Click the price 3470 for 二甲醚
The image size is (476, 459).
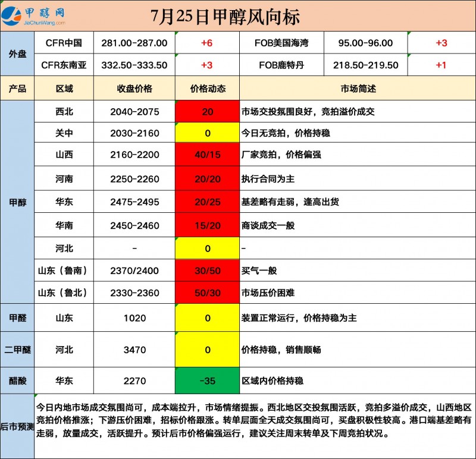click(x=134, y=350)
